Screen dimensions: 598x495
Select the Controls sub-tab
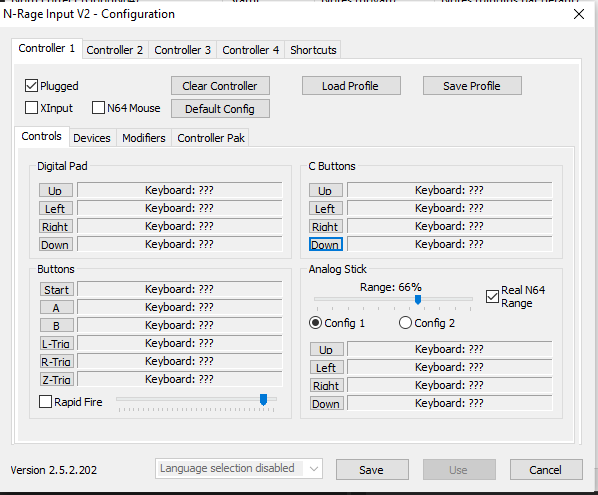[42, 136]
